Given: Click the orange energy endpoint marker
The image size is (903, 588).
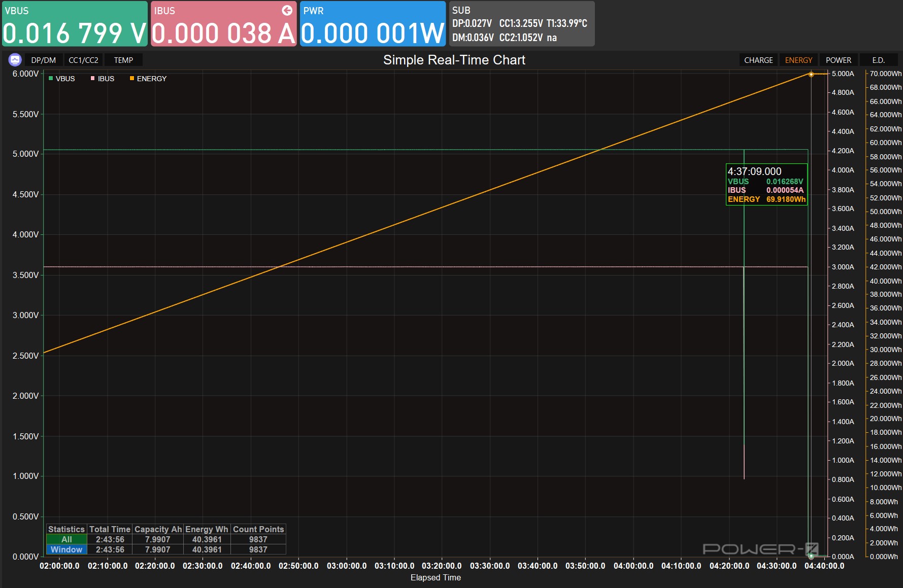Looking at the screenshot, I should 811,75.
